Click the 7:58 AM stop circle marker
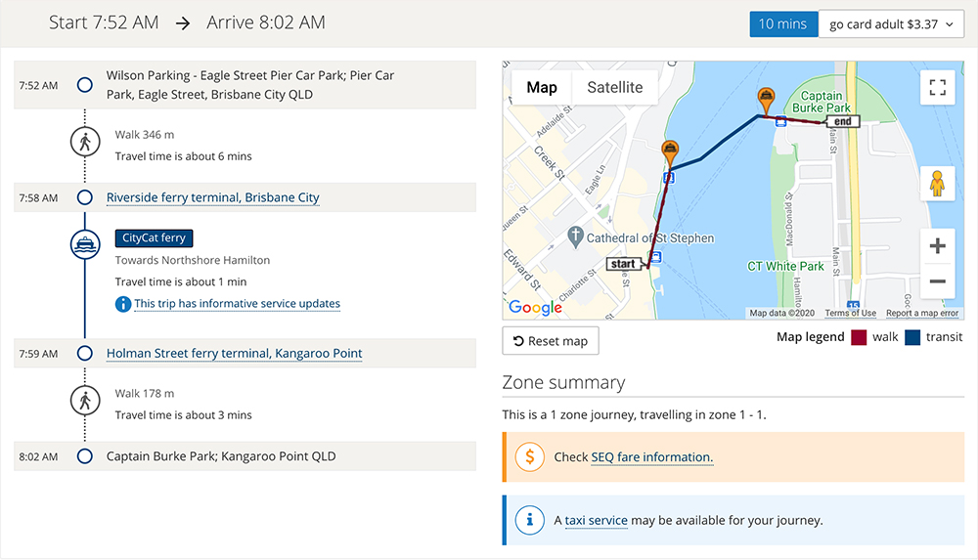 (85, 197)
